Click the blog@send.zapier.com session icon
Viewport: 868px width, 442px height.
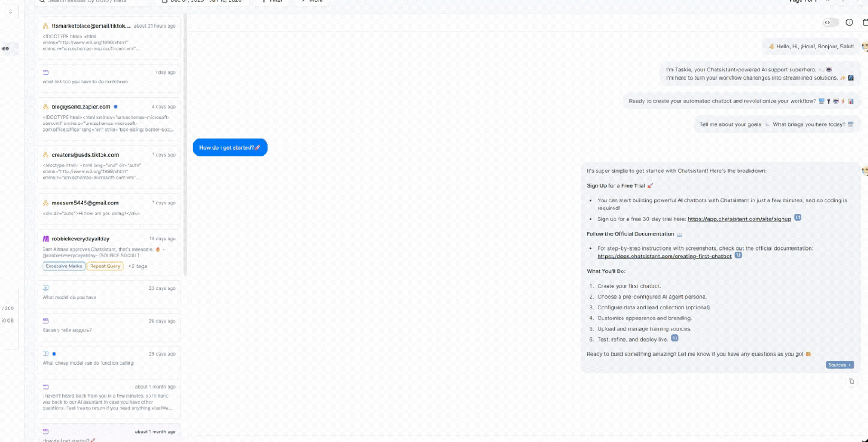pyautogui.click(x=46, y=107)
